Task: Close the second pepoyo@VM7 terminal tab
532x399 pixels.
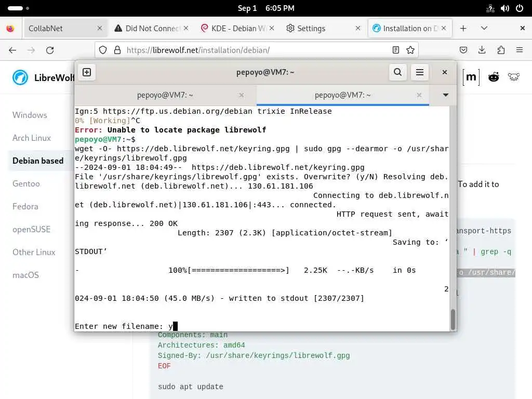Action: 419,96
